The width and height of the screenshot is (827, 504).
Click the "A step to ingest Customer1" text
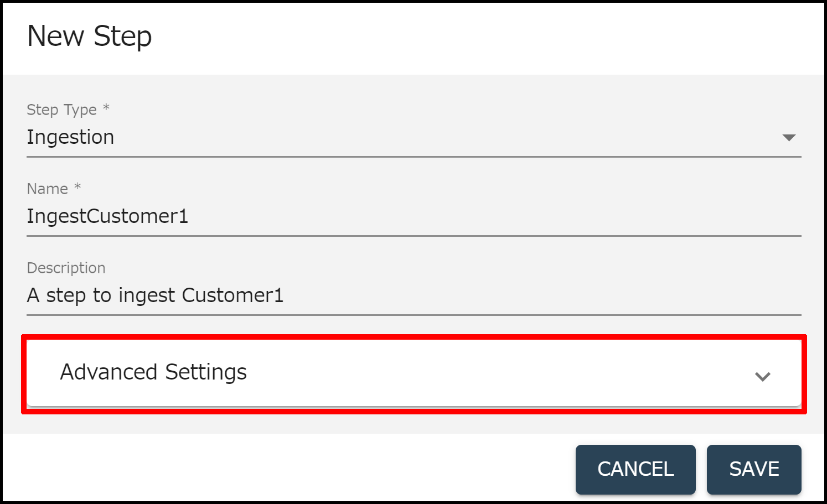point(155,295)
